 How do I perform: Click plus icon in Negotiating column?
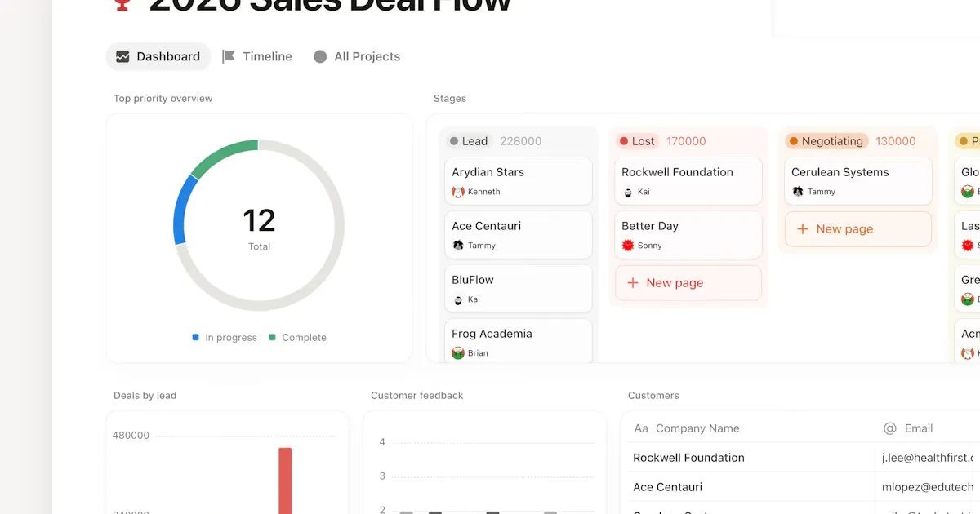(803, 229)
